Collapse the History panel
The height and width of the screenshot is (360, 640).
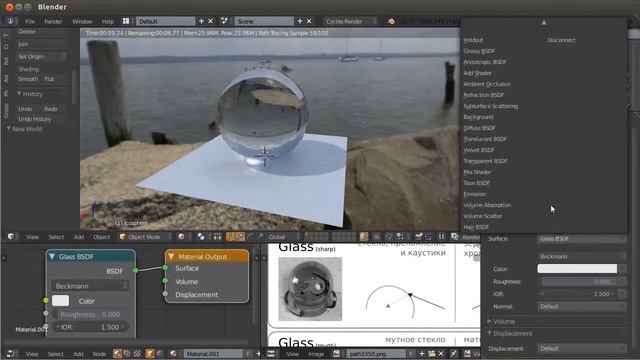pos(19,93)
